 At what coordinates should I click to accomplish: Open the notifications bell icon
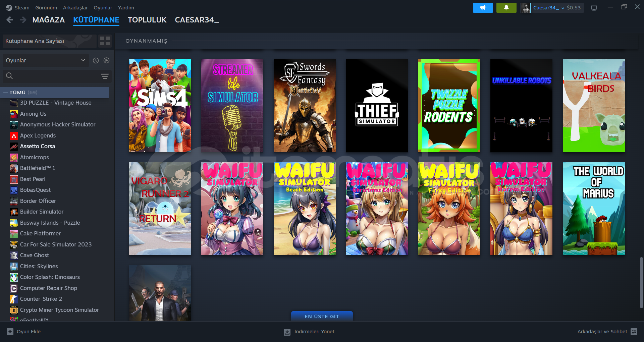[506, 8]
